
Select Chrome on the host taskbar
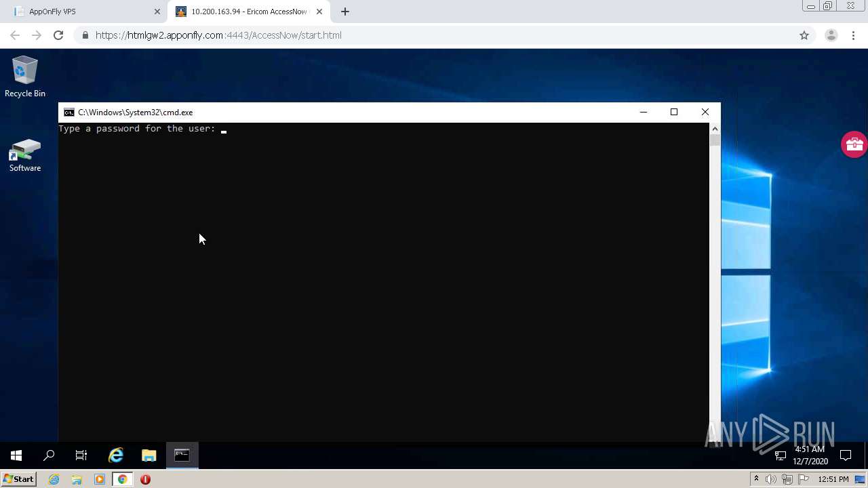tap(122, 479)
